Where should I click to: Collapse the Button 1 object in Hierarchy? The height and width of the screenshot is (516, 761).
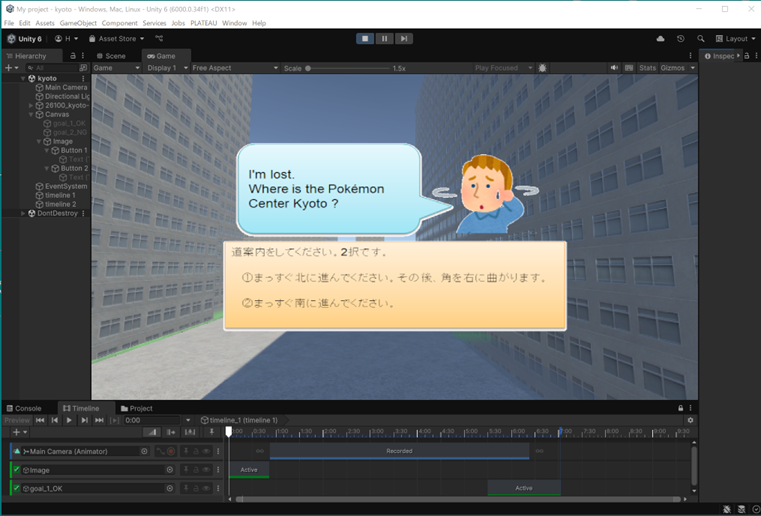point(47,150)
